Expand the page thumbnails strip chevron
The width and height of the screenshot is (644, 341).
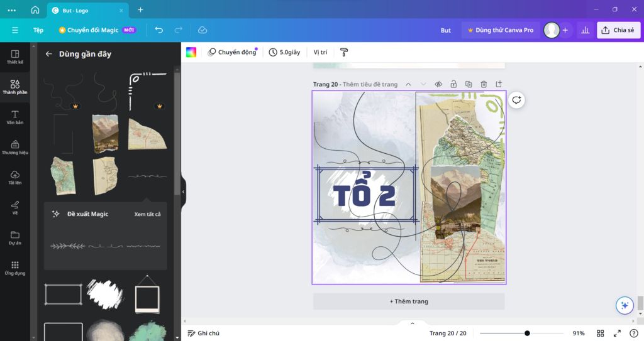tap(413, 323)
